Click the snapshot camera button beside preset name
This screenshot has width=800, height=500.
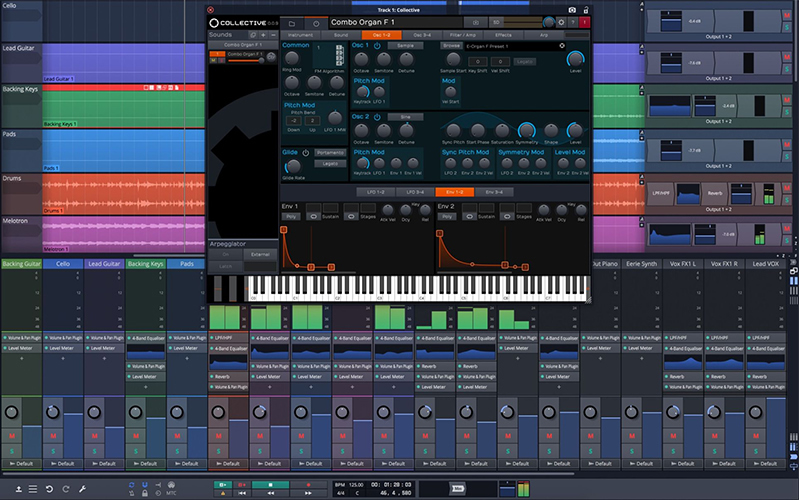coord(476,22)
